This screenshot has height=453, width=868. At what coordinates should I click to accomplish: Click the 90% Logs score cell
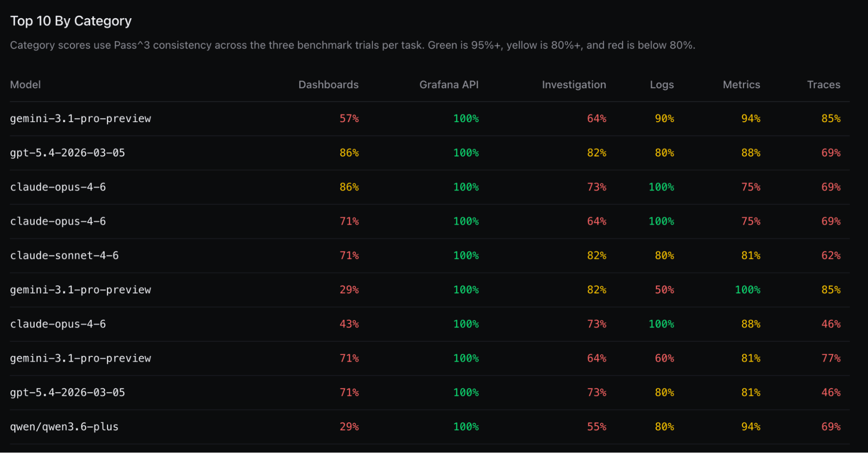664,119
